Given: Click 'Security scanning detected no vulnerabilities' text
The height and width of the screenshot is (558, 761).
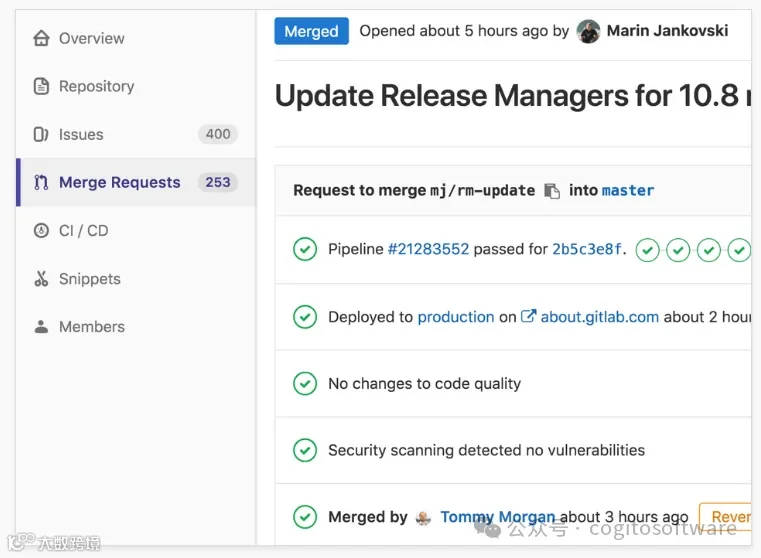Looking at the screenshot, I should pos(486,450).
